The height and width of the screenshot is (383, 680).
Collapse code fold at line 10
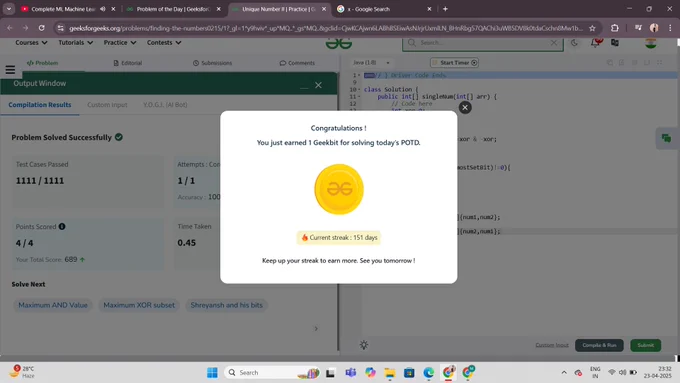pos(359,89)
